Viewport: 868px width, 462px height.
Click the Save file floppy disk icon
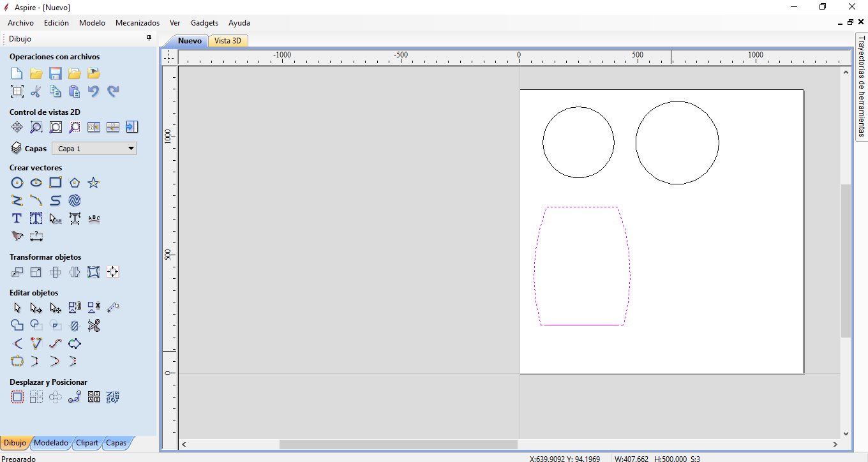tap(56, 73)
